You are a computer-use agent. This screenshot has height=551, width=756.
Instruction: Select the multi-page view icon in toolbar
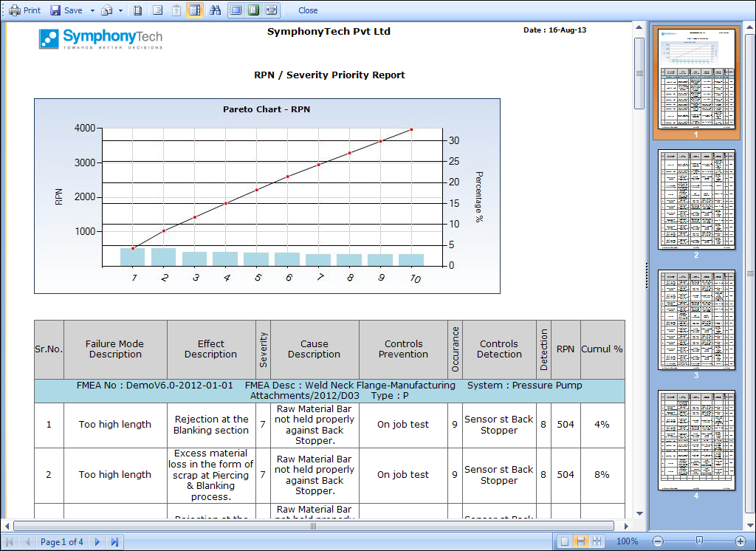point(271,10)
